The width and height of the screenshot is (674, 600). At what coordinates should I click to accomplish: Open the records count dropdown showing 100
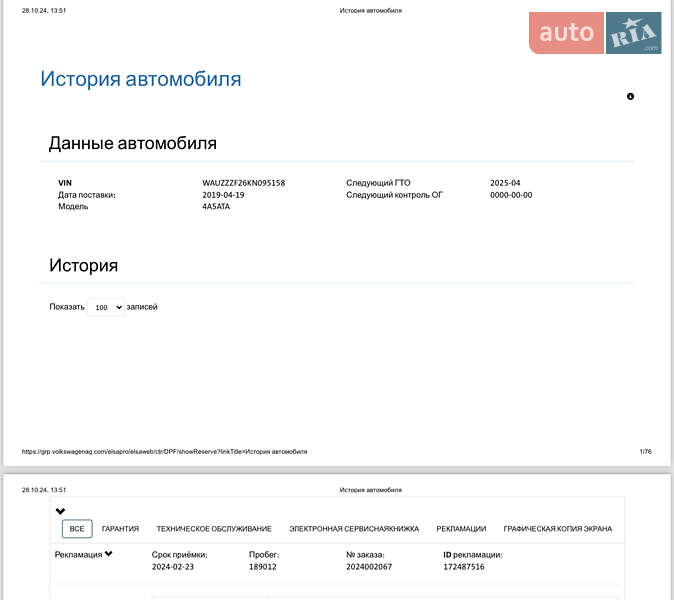(105, 308)
